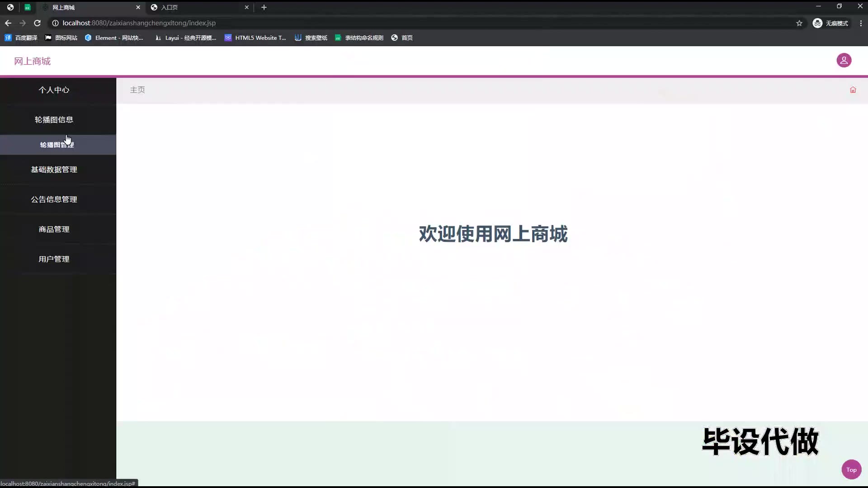Open the browser three-dot menu
The width and height of the screenshot is (868, 488).
(861, 23)
